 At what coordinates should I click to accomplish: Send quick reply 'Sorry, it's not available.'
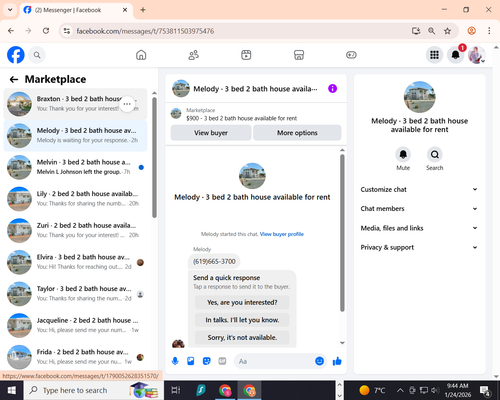[x=242, y=338]
